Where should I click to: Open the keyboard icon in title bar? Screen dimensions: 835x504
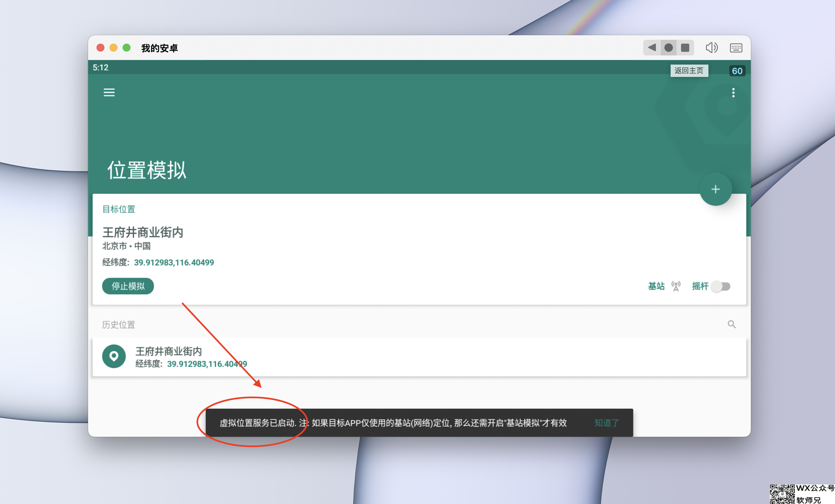pyautogui.click(x=736, y=48)
